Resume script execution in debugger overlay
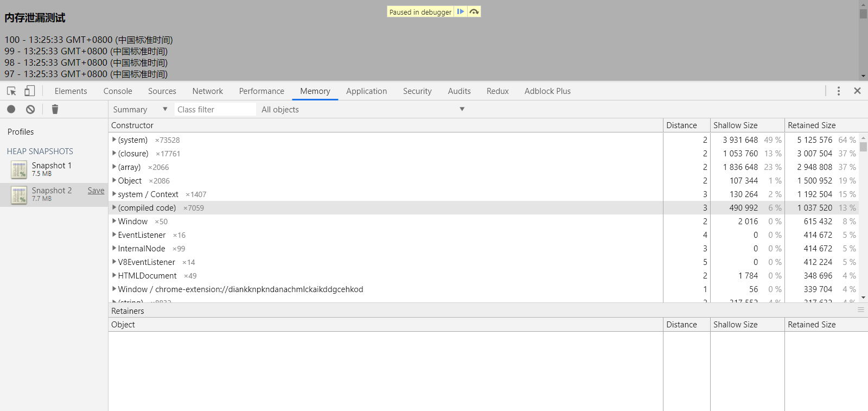Screen dimensions: 868x411 coord(460,11)
